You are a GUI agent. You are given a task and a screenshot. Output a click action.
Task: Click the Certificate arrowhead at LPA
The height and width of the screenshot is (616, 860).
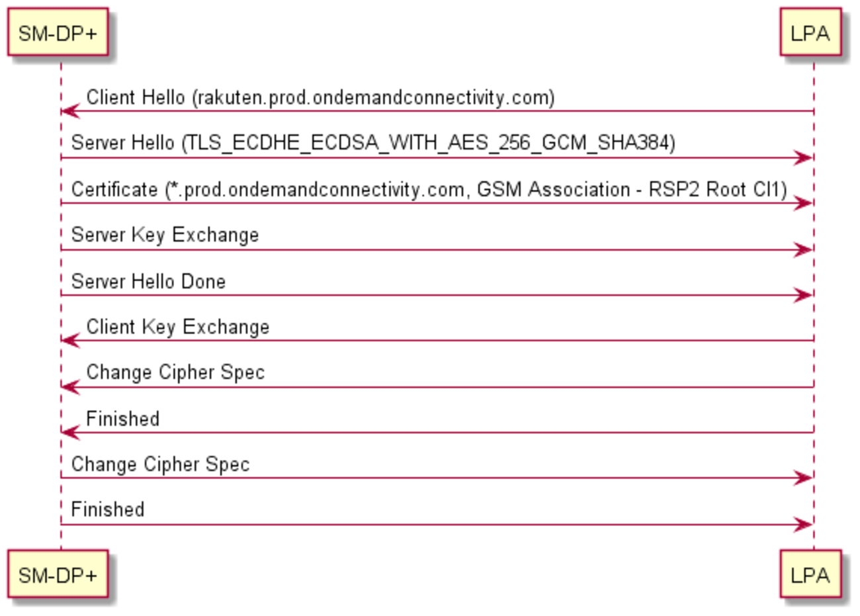804,204
